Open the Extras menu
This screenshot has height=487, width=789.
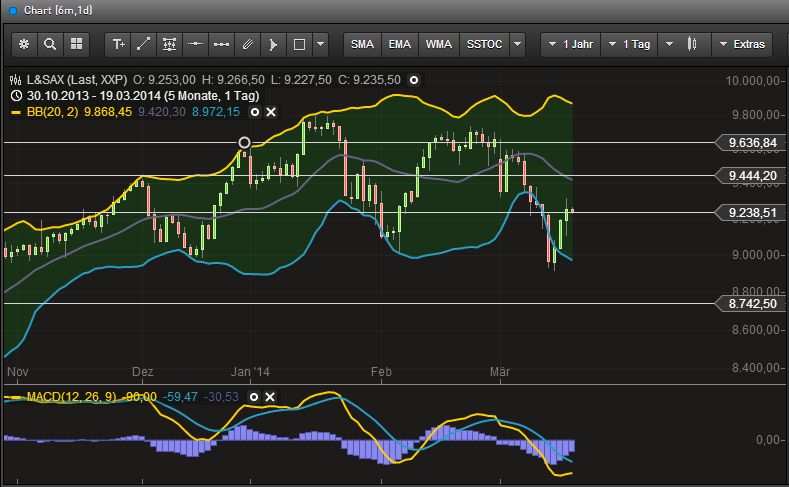pos(744,44)
